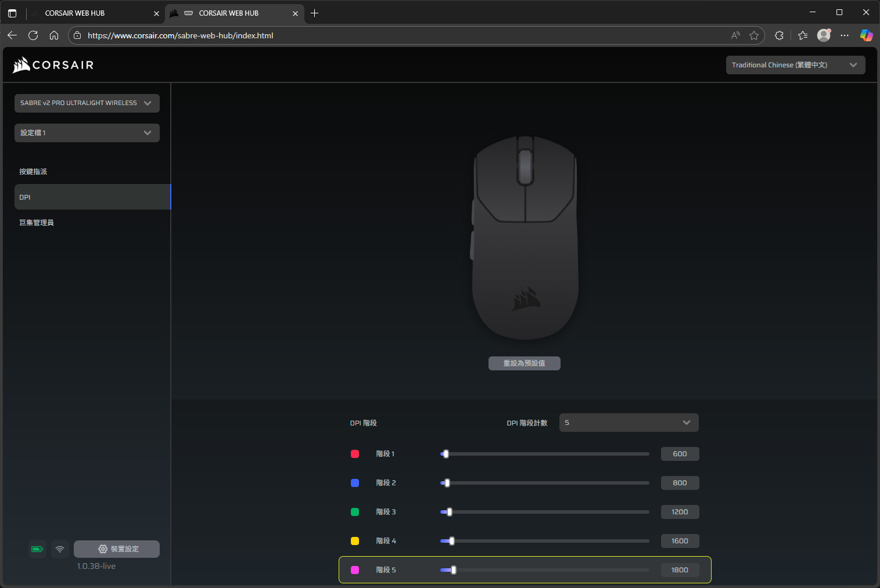Open 巨集管理員 macro manager section

(92, 222)
